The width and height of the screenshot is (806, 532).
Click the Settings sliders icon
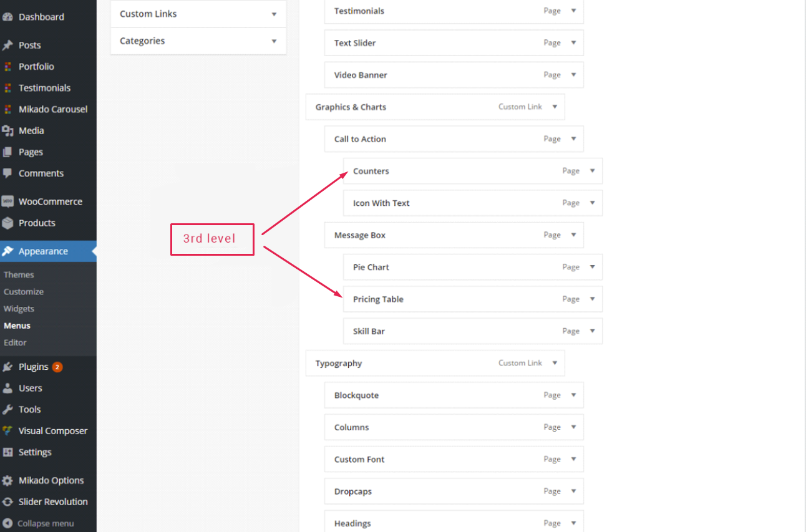[8, 452]
